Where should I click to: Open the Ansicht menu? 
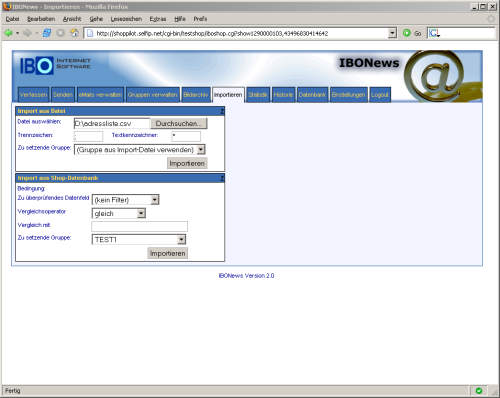coord(72,19)
